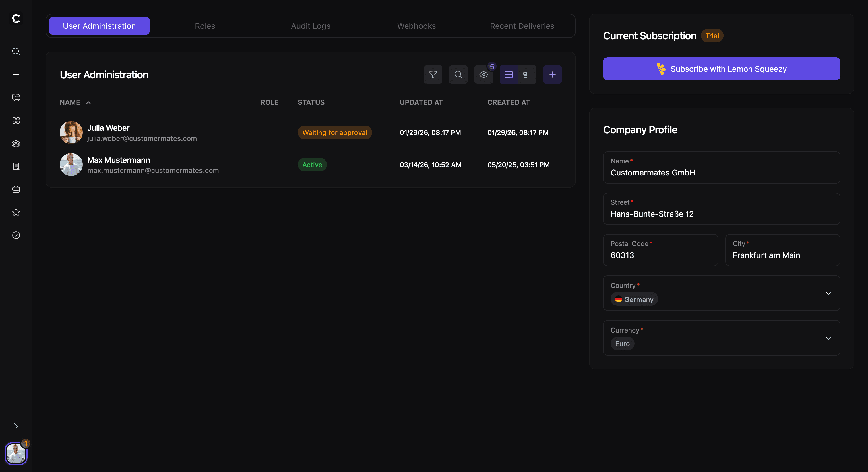Open table search magnifier icon

tap(458, 74)
